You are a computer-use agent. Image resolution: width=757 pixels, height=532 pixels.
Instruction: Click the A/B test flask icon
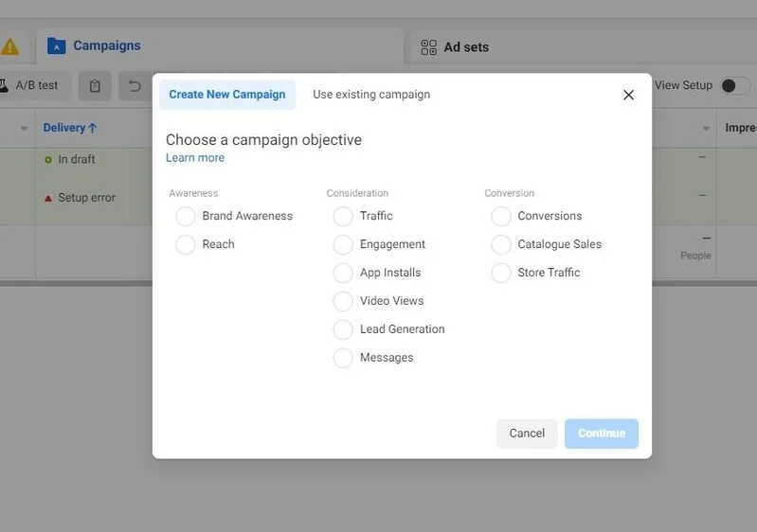(x=4, y=85)
